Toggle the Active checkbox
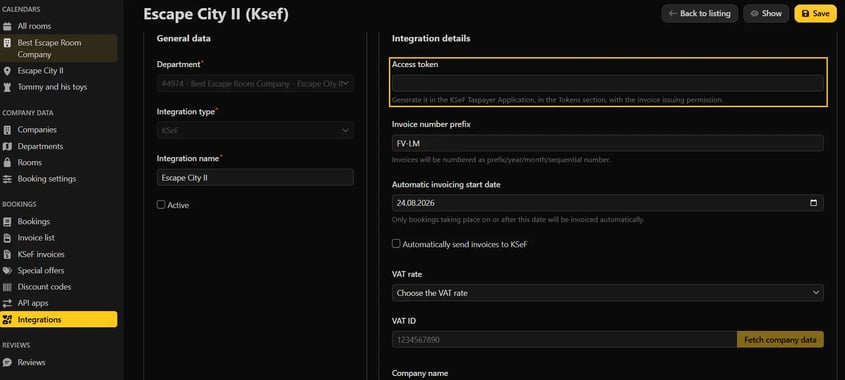Image resolution: width=845 pixels, height=380 pixels. click(x=161, y=205)
